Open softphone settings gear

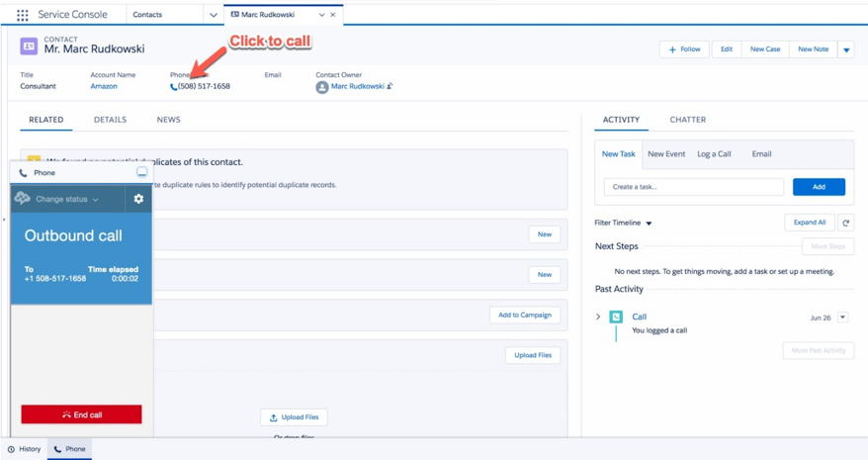[138, 199]
